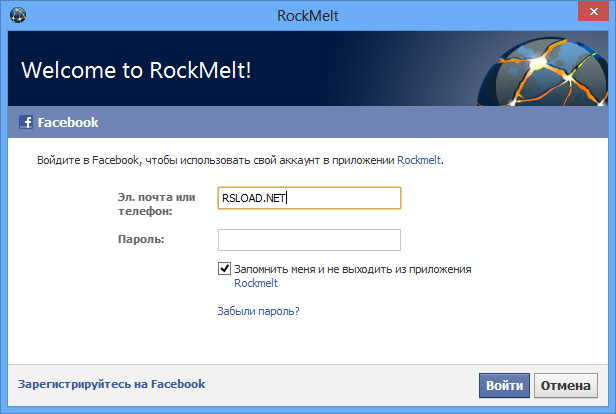This screenshot has height=414, width=616.
Task: Open the Rockmelt link in the intro sentence
Action: coord(419,160)
